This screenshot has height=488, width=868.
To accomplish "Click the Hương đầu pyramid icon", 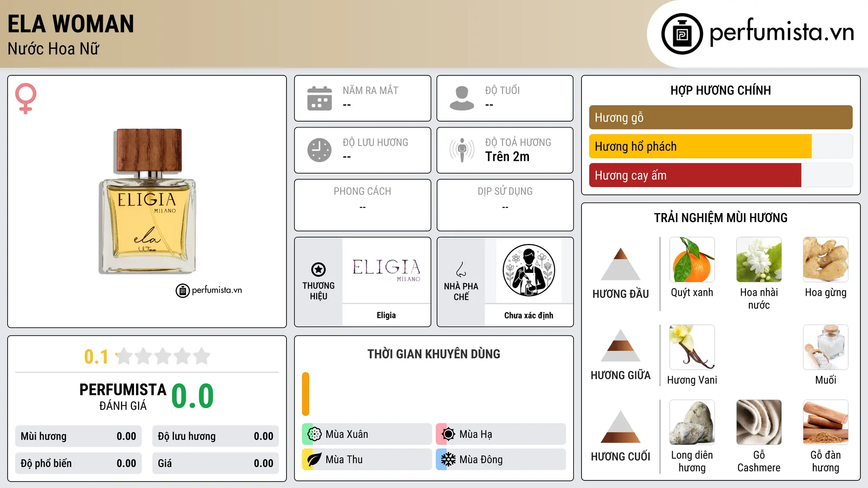I will click(x=620, y=264).
